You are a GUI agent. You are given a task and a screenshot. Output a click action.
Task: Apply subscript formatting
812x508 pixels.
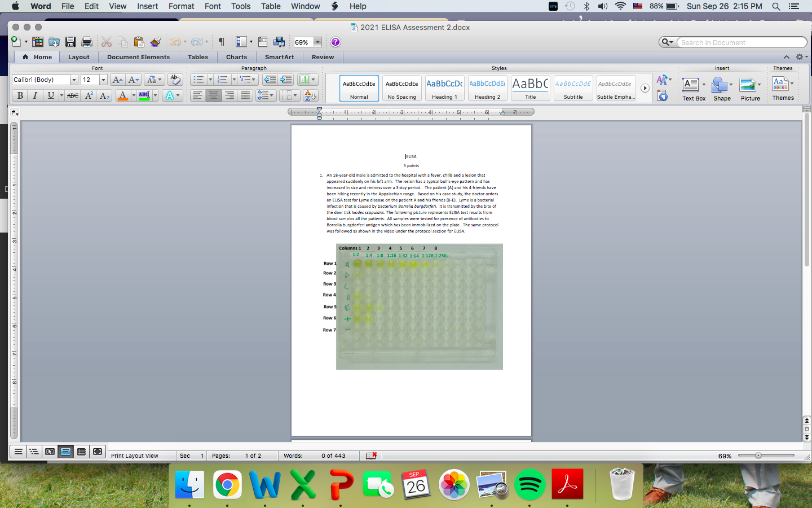104,95
